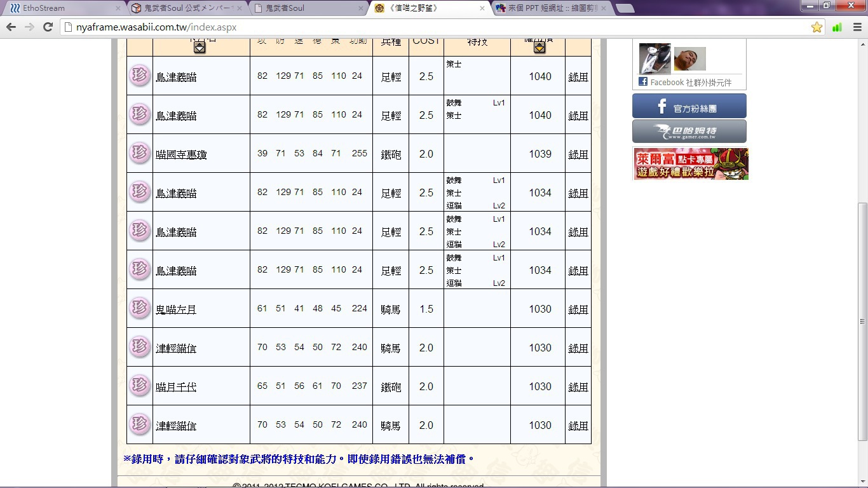The height and width of the screenshot is (488, 868).
Task: Click 錄用 for 鬼喵左月
Action: [x=578, y=309]
